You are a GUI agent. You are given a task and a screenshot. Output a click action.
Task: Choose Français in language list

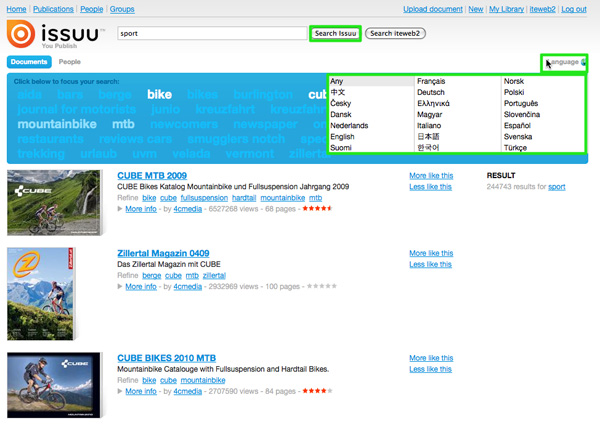click(431, 81)
